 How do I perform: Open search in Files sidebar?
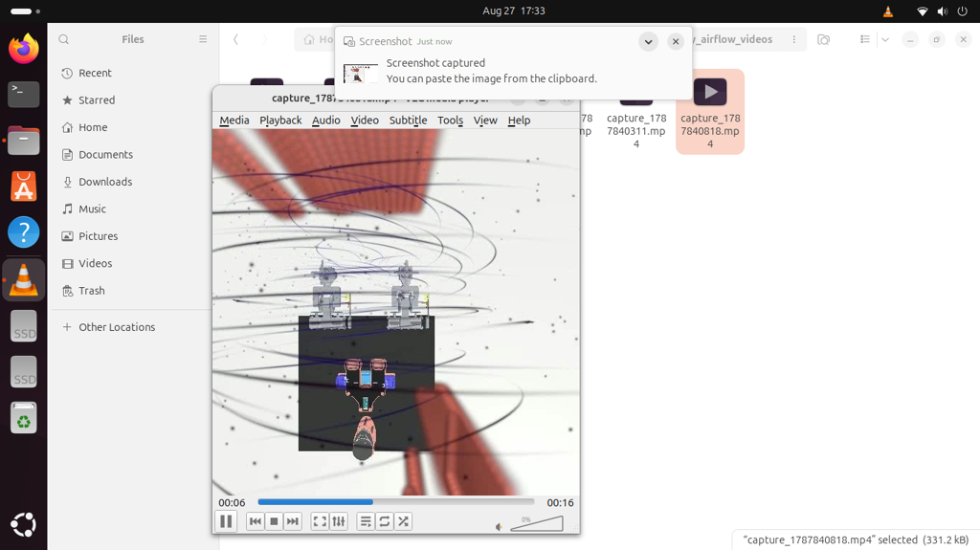(64, 39)
